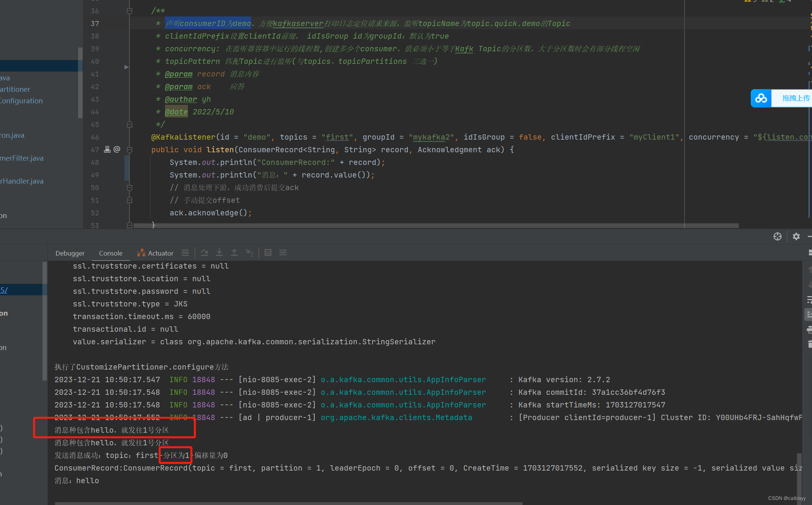Click the Baidu cloud upload logo icon
The height and width of the screenshot is (505, 812).
click(761, 98)
